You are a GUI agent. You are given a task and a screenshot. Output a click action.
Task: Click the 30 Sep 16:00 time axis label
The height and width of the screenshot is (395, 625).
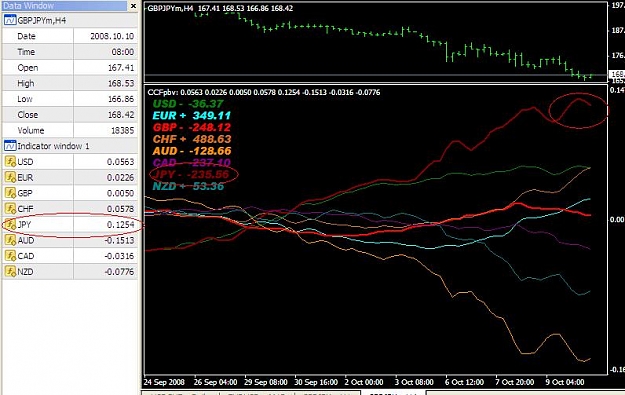(316, 382)
